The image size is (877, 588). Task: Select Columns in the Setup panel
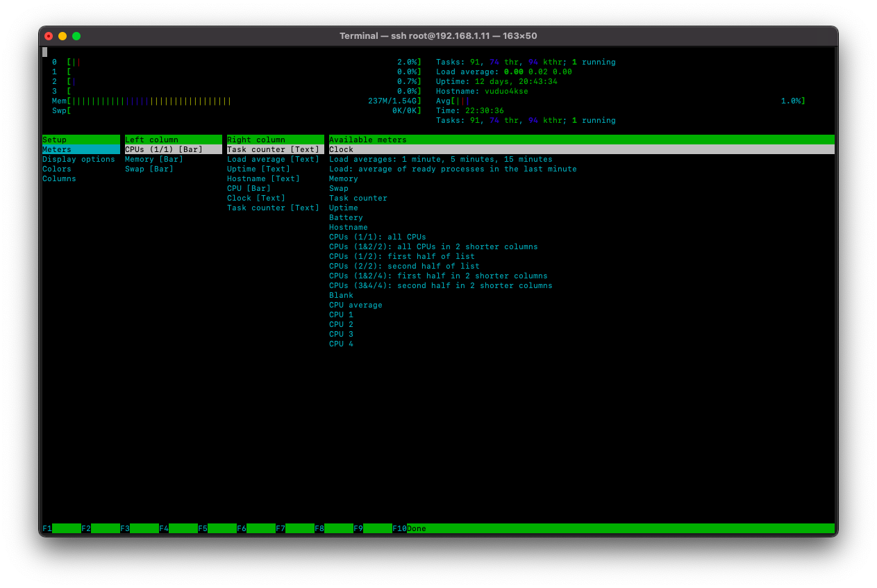point(59,179)
